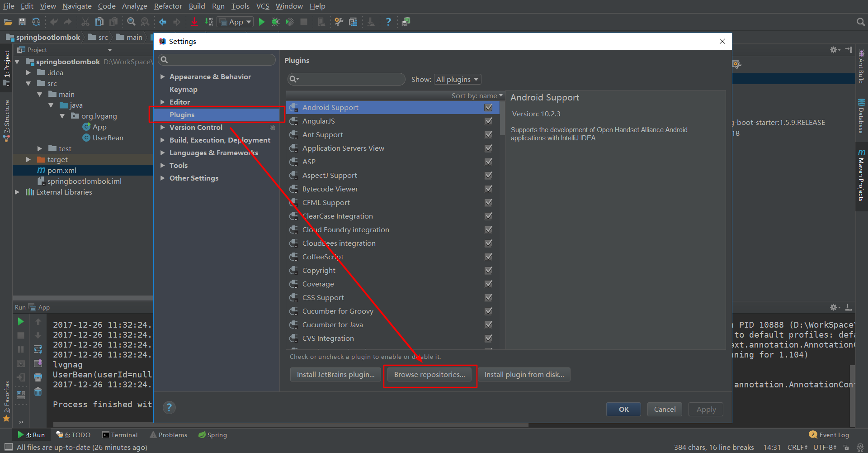Switch to the Spring tool tab

(212, 435)
